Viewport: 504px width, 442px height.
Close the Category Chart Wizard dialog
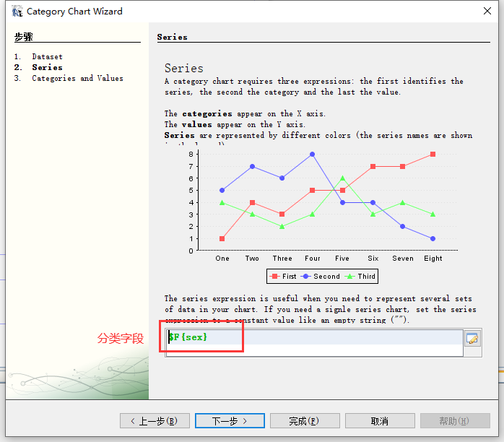pos(487,11)
